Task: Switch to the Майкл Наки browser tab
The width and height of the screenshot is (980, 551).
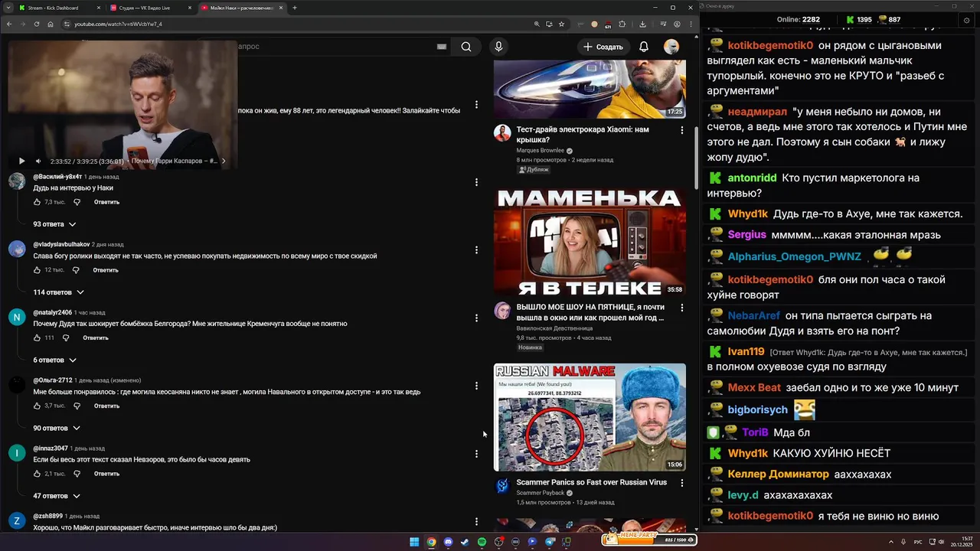Action: pyautogui.click(x=242, y=8)
